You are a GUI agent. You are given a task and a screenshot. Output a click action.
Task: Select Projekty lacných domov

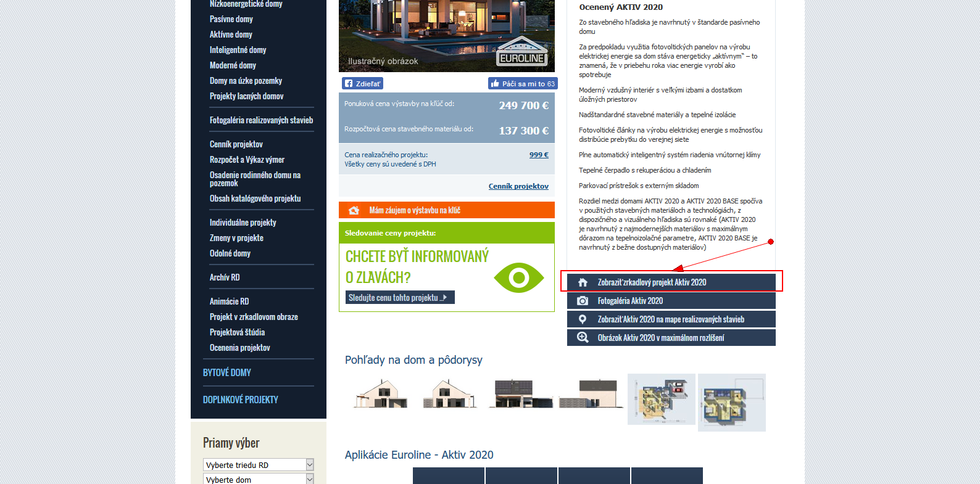pyautogui.click(x=247, y=96)
